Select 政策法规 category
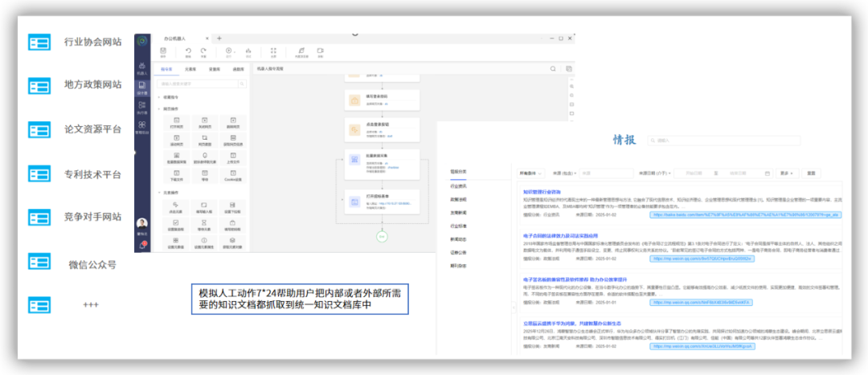 [458, 199]
